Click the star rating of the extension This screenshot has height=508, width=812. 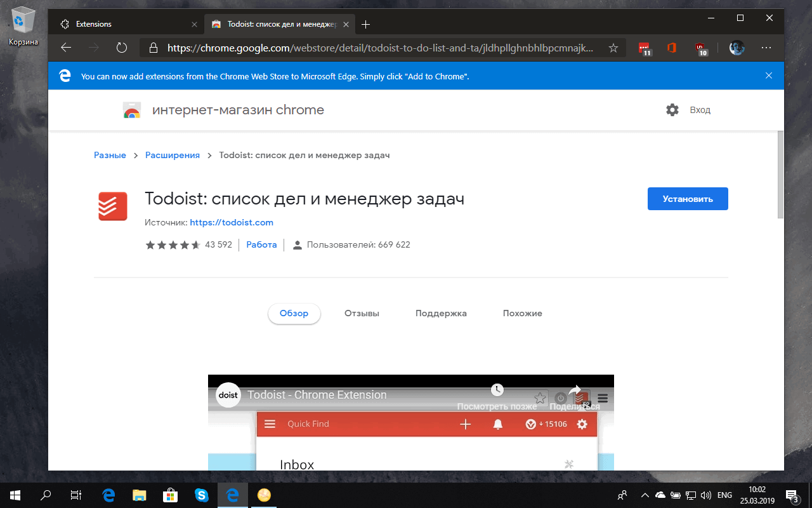(x=173, y=244)
